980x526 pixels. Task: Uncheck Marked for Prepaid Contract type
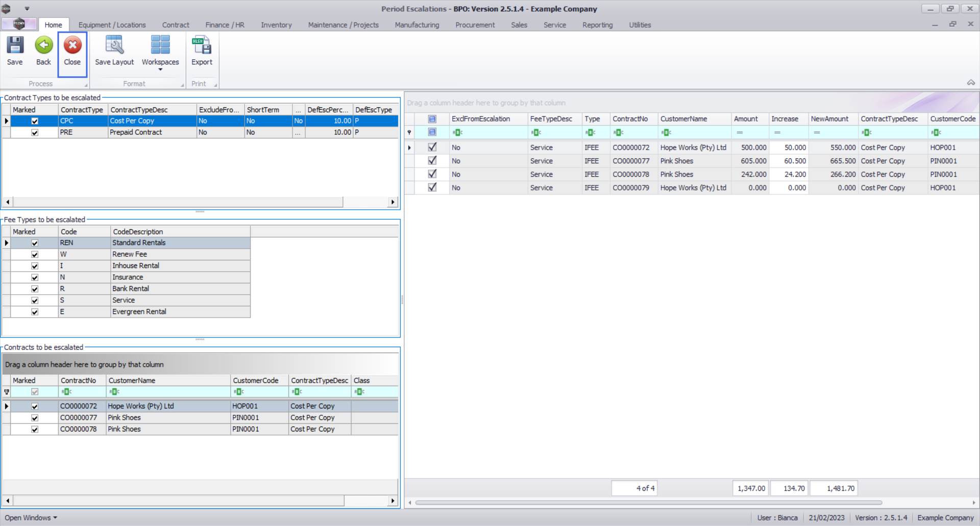point(35,133)
